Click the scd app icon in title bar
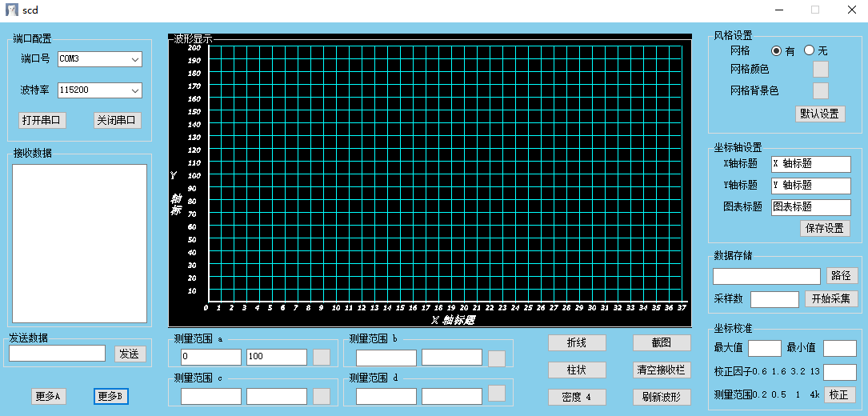 (x=12, y=10)
